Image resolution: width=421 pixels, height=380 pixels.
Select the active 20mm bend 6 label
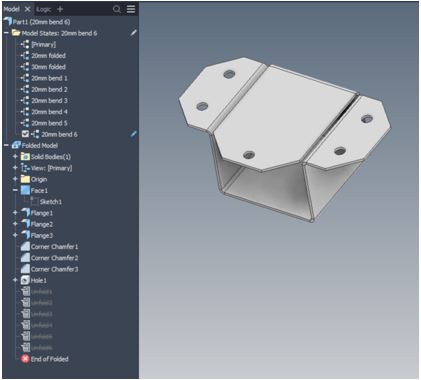[x=59, y=134]
